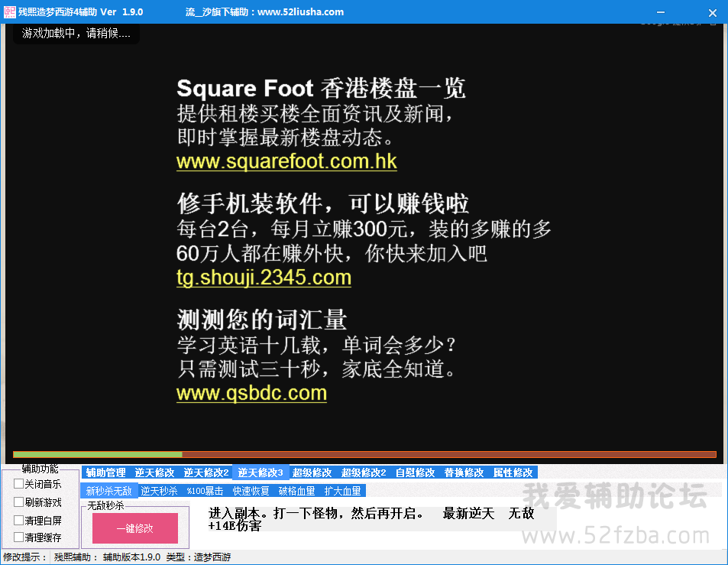Select the 逆天修改2 tab
The height and width of the screenshot is (565, 728).
(206, 472)
